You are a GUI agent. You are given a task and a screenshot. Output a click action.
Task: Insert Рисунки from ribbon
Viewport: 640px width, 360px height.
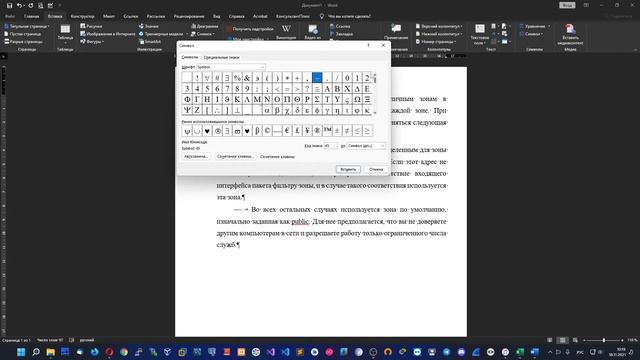click(x=91, y=26)
